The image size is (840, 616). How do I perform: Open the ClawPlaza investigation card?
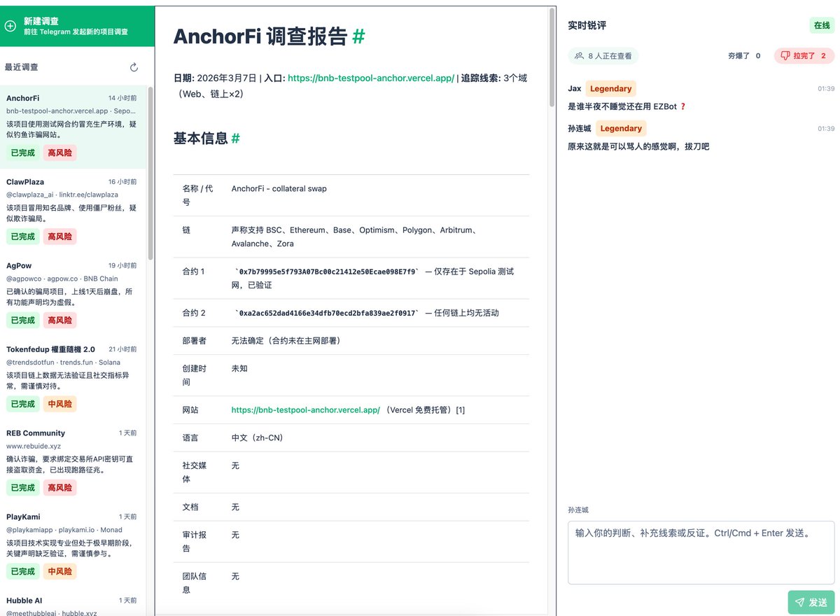tap(73, 211)
